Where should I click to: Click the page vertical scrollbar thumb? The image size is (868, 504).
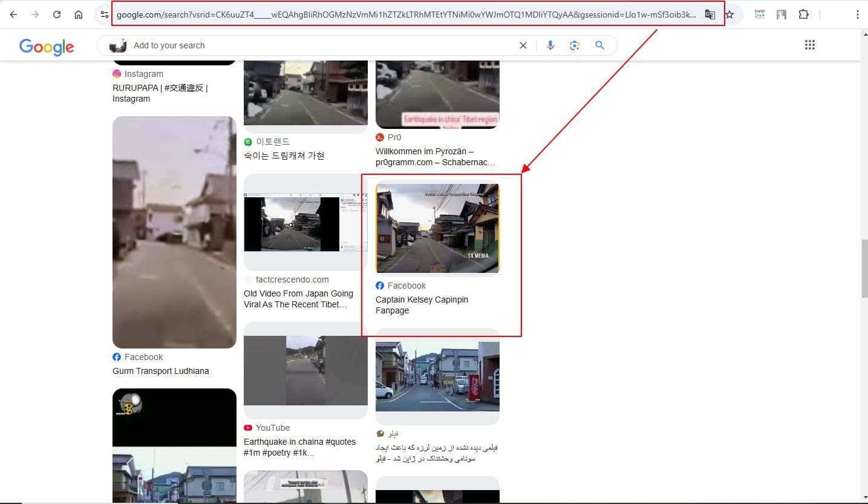tap(864, 267)
